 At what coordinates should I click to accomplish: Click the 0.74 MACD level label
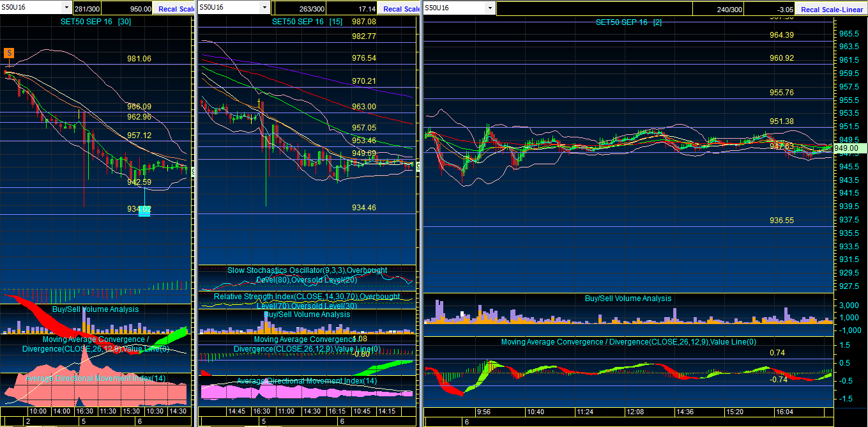[x=777, y=353]
